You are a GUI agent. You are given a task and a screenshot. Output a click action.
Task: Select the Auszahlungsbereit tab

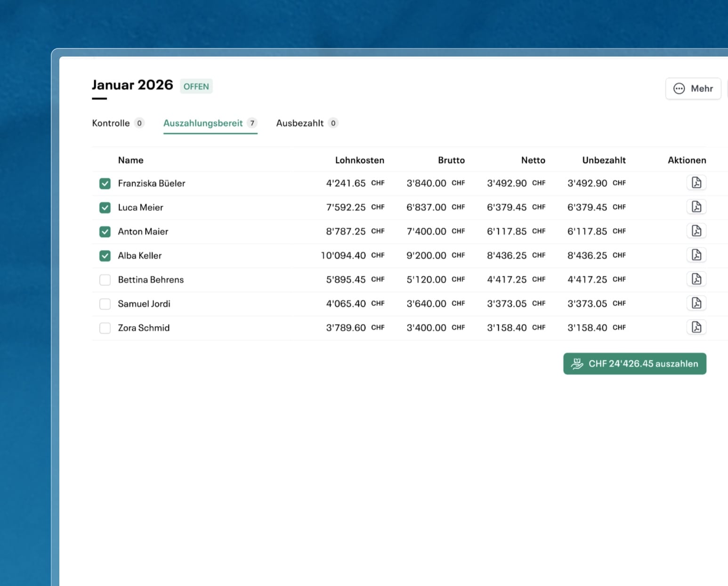coord(210,123)
